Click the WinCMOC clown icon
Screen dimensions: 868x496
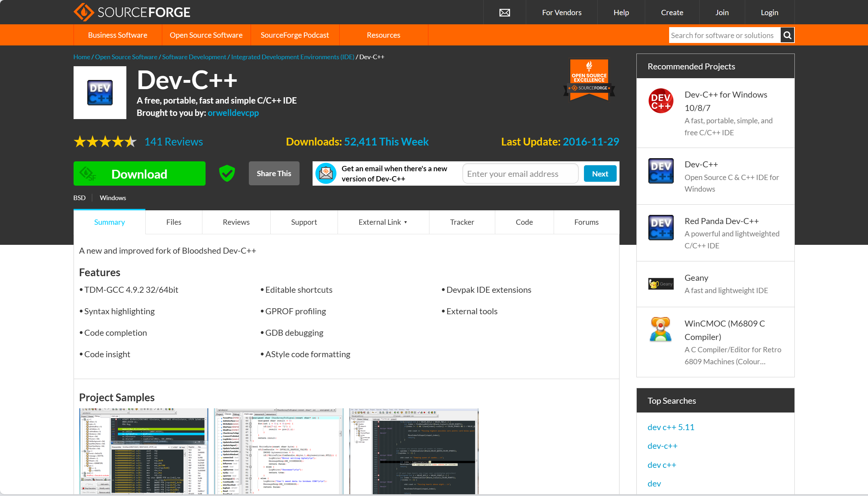pyautogui.click(x=661, y=329)
